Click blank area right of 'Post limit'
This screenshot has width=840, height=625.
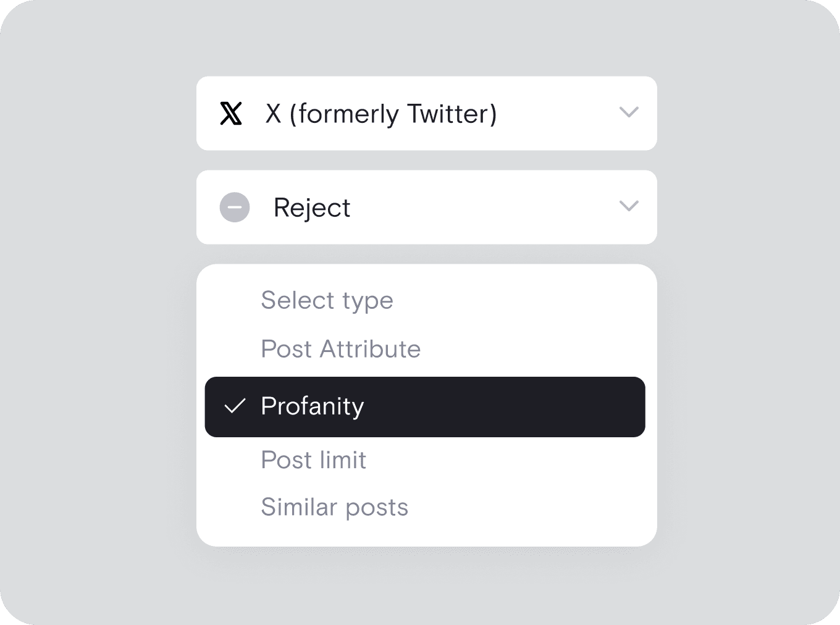coord(506,460)
